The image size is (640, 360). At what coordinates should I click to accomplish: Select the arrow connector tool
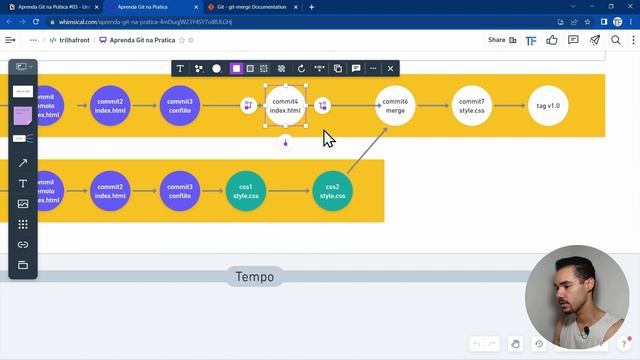click(x=23, y=163)
